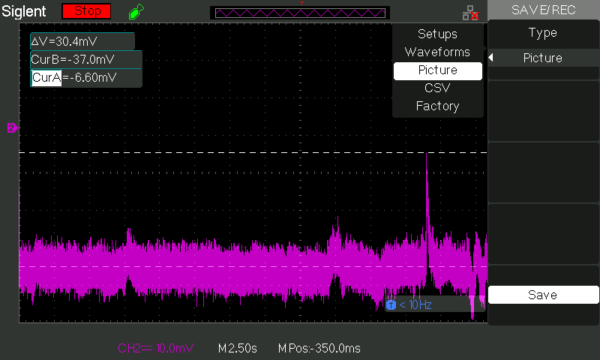Viewport: 600px width, 360px height.
Task: Choose Factory from the type list
Action: 437,106
